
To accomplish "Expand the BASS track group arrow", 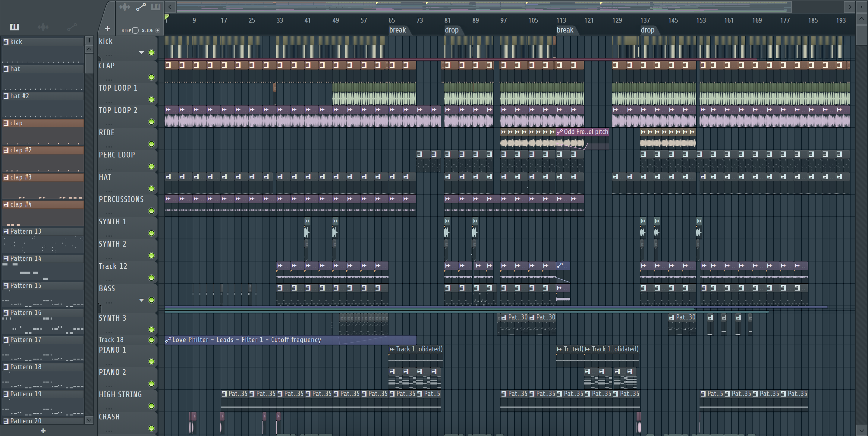I will (142, 300).
